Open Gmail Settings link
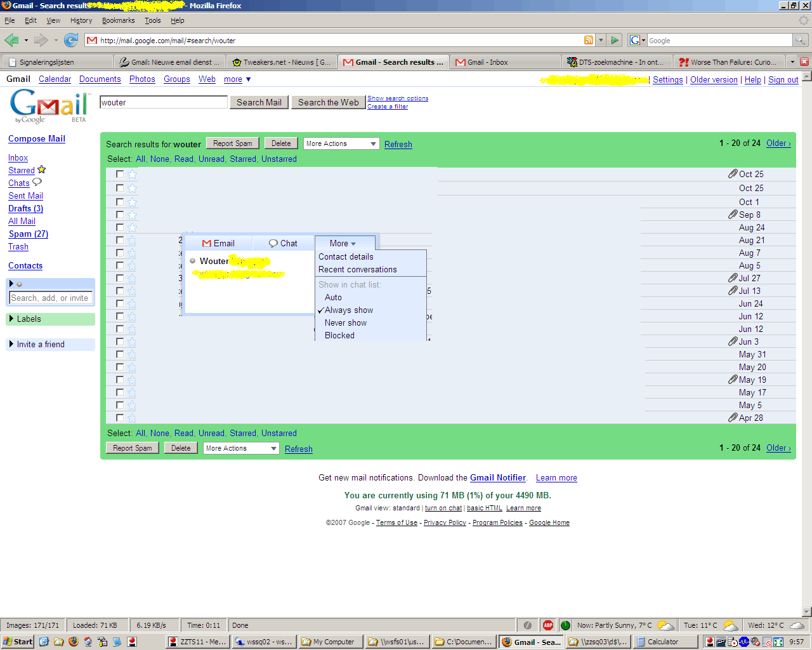 click(x=668, y=80)
